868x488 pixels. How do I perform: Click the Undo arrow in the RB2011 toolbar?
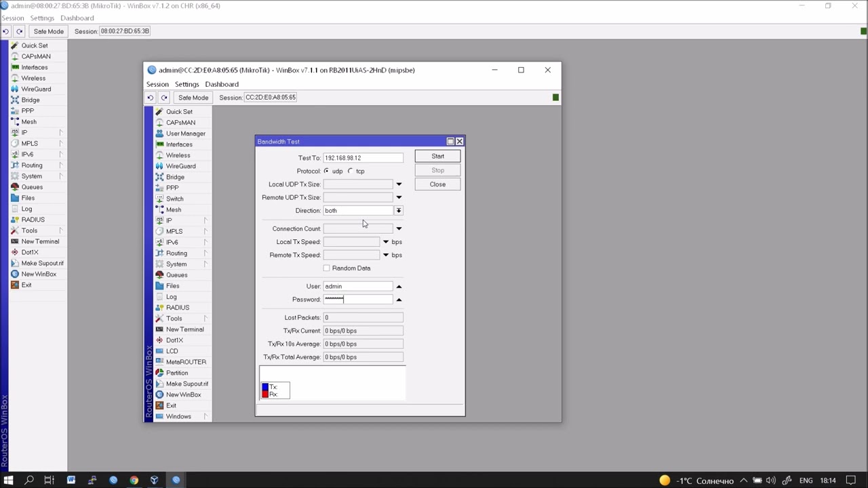[151, 98]
